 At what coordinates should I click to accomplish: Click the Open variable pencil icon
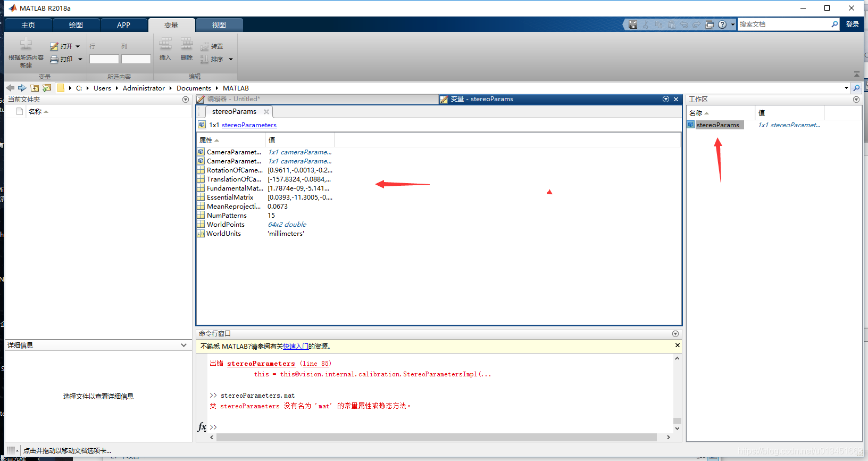pyautogui.click(x=54, y=46)
